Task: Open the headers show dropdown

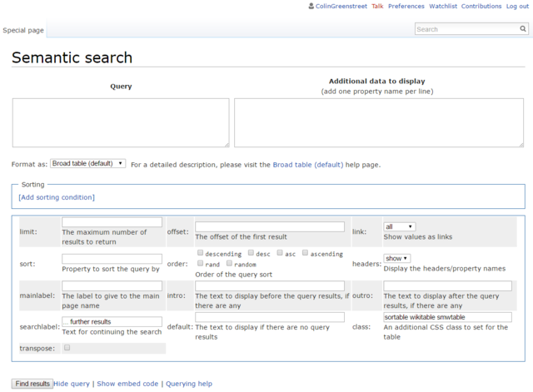Action: coord(396,258)
